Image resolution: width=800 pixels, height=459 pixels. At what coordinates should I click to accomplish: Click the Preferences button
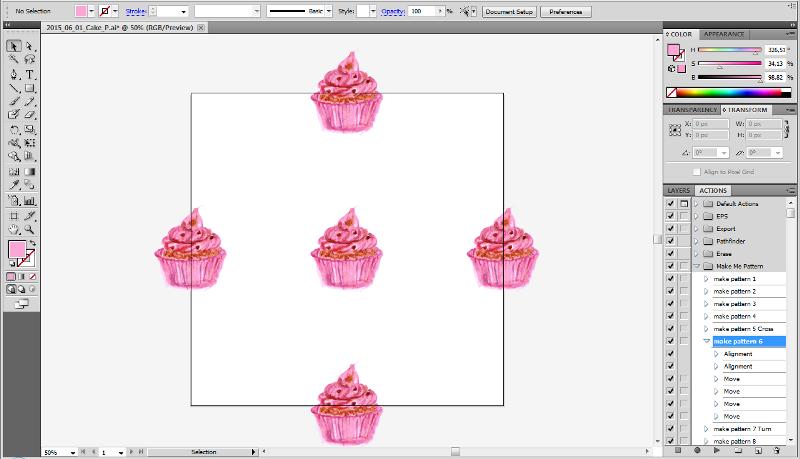[566, 11]
